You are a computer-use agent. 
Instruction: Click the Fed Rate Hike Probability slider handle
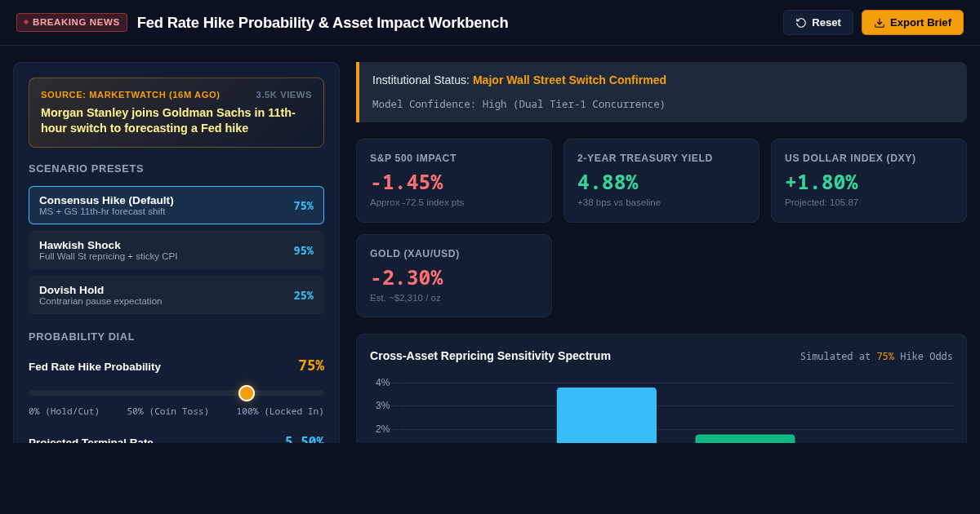click(247, 393)
